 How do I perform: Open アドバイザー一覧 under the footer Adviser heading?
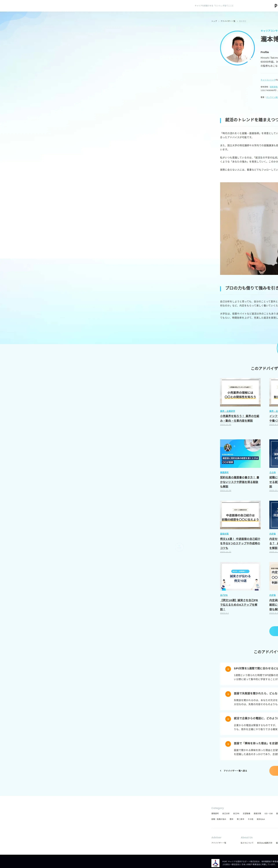(219, 843)
